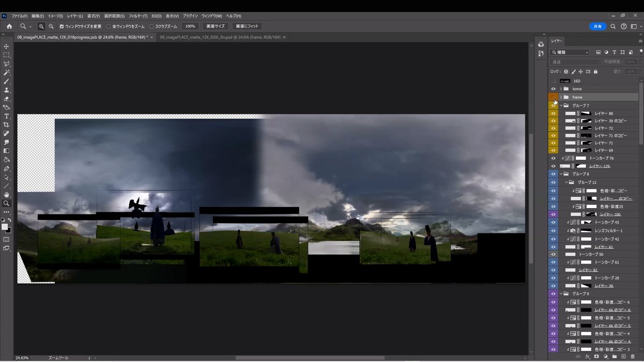The width and height of the screenshot is (644, 362).
Task: Click the fx layer style icon
Action: [588, 356]
